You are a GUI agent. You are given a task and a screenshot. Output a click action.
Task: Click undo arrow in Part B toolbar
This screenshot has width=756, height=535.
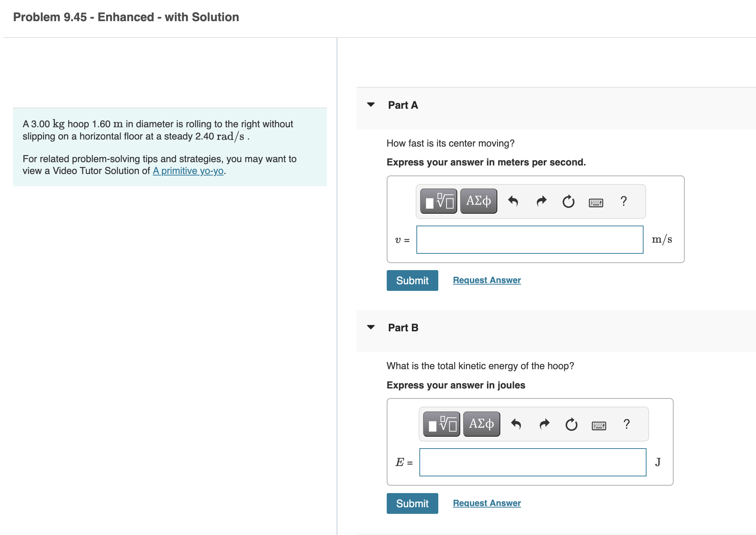coord(516,424)
